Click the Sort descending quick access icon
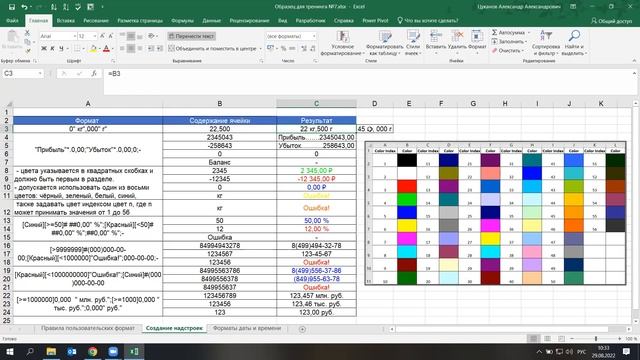Viewport: 640px width, 360px height. (66, 7)
